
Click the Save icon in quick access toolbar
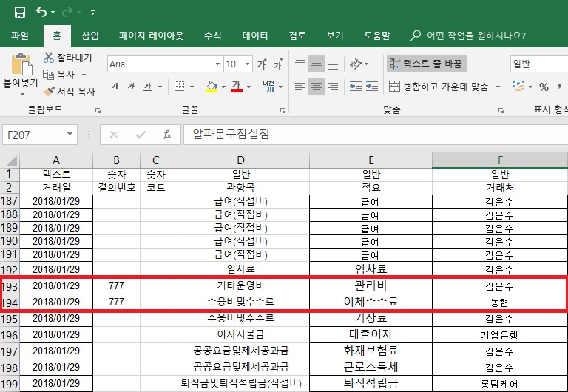pyautogui.click(x=19, y=13)
